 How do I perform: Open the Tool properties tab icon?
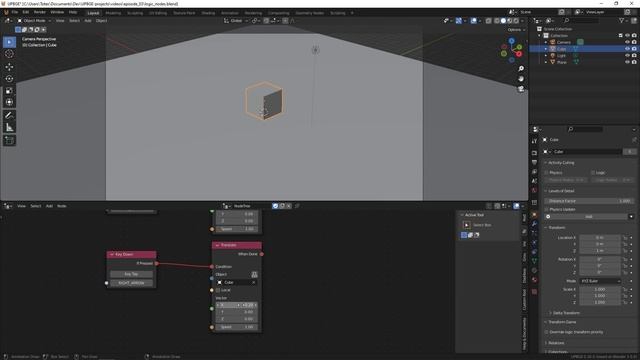coord(534,141)
